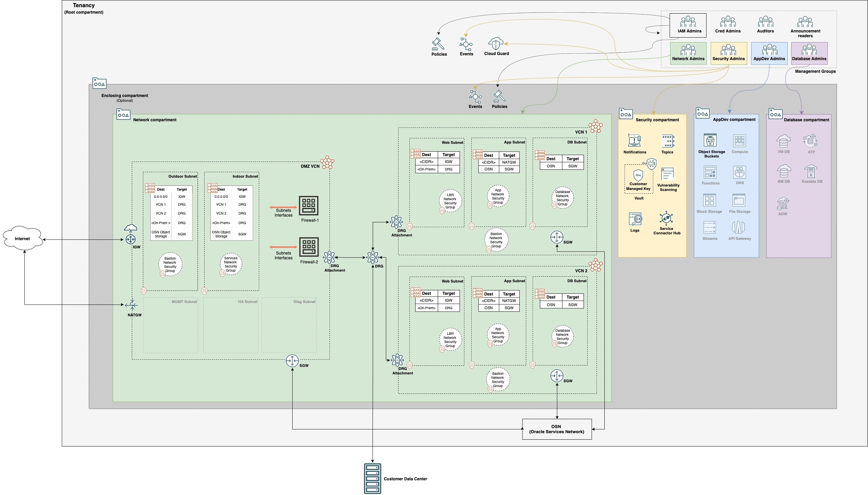The width and height of the screenshot is (868, 495).
Task: Click the Firewall-1 icon
Action: 309,206
